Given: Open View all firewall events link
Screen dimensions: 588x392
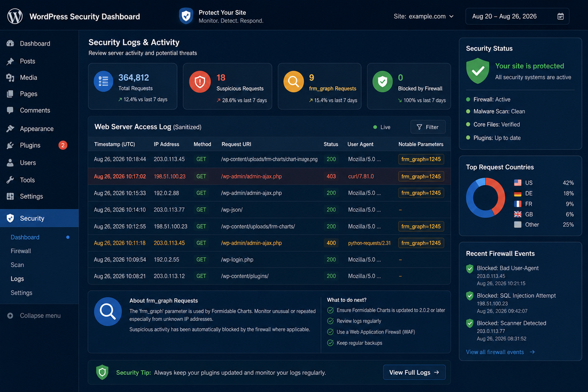Looking at the screenshot, I should (500, 352).
